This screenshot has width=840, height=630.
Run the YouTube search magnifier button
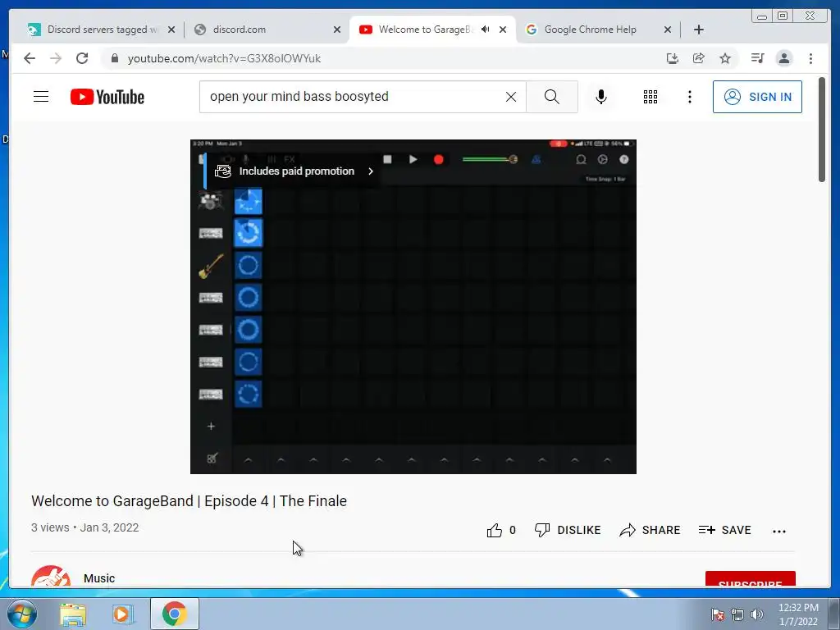pyautogui.click(x=552, y=97)
